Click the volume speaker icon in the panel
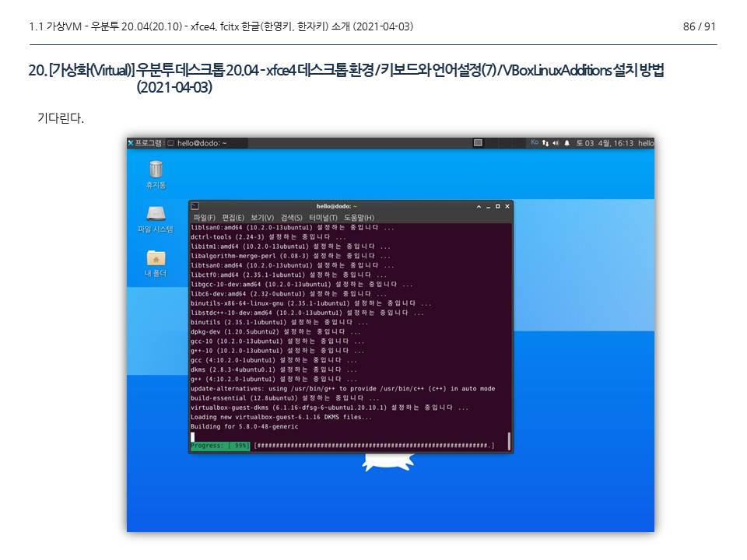The height and width of the screenshot is (560, 747). (556, 143)
